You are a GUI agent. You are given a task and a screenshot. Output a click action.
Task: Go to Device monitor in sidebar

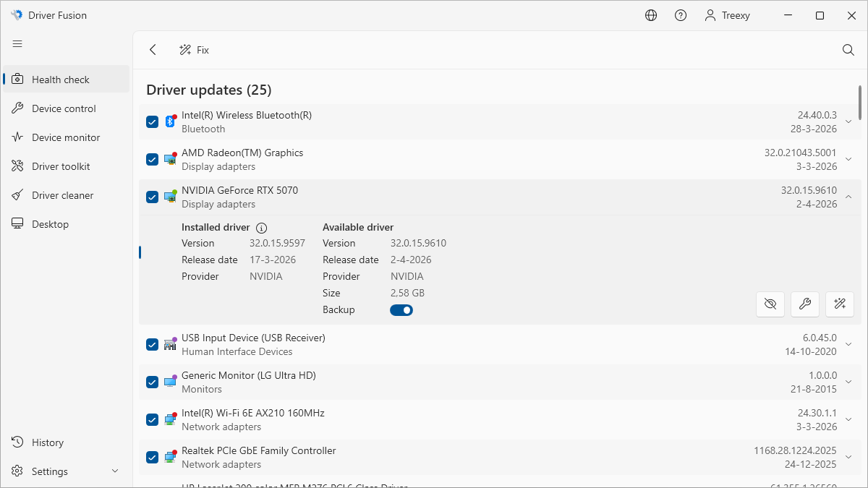[x=65, y=137]
